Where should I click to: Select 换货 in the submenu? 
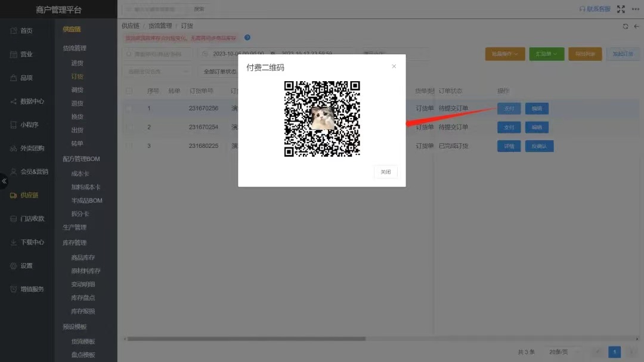77,117
